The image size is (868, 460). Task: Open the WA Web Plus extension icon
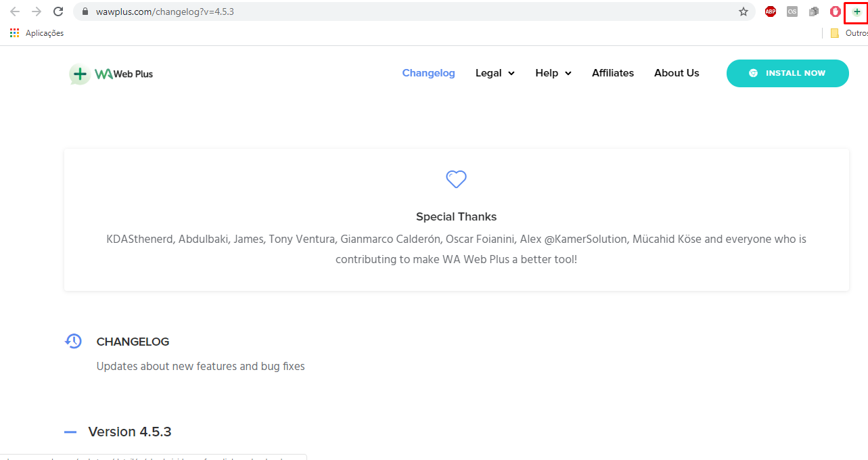[x=857, y=11]
